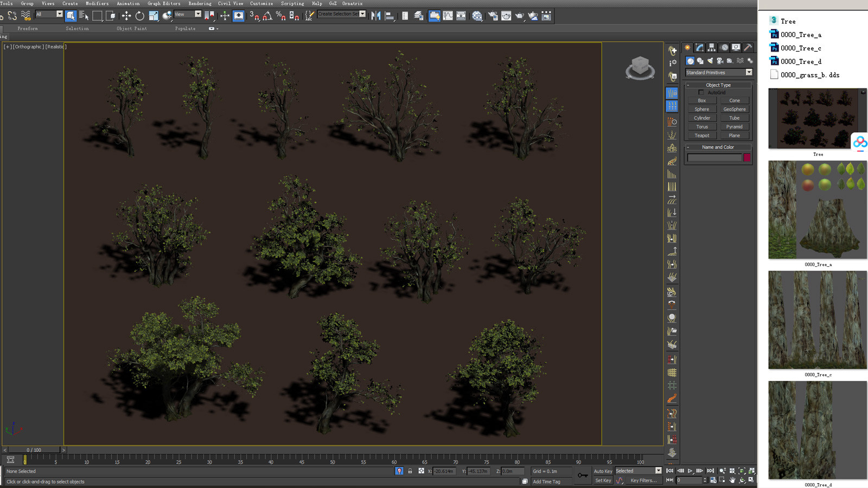
Task: Switch to the Object Paint ribbon tab
Action: 131,28
